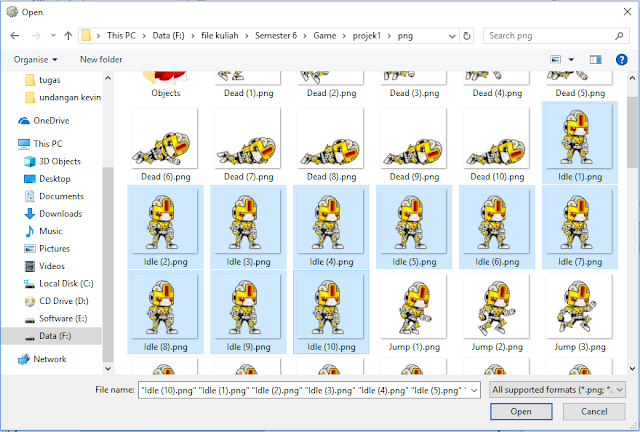Create a New folder
This screenshot has height=432, width=640.
click(x=101, y=60)
